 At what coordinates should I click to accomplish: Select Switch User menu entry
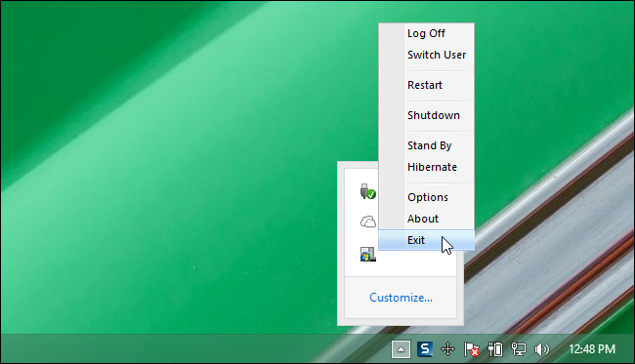pos(426,55)
